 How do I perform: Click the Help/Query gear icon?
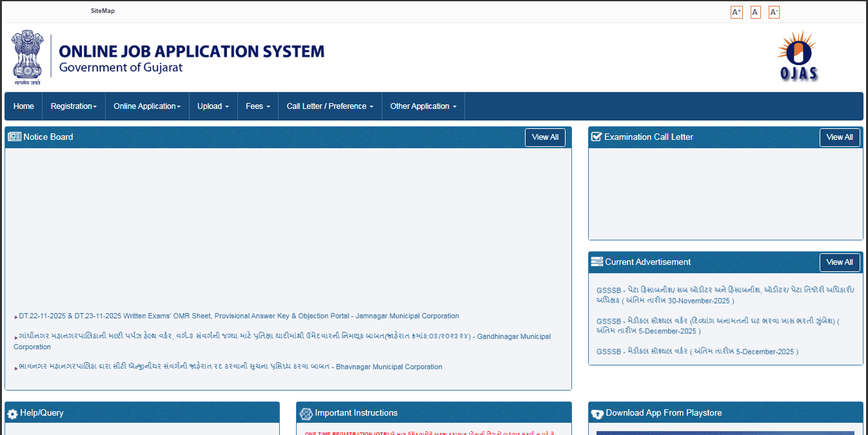14,412
